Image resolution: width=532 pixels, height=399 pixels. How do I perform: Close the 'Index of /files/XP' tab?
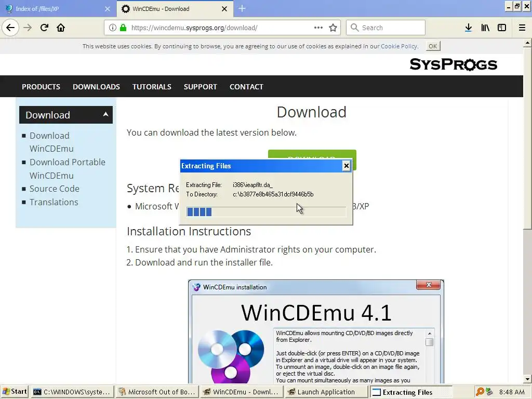[x=107, y=9]
